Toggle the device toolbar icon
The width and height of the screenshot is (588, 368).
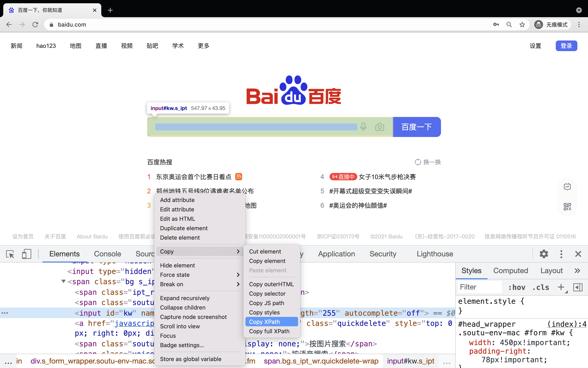[x=27, y=254]
